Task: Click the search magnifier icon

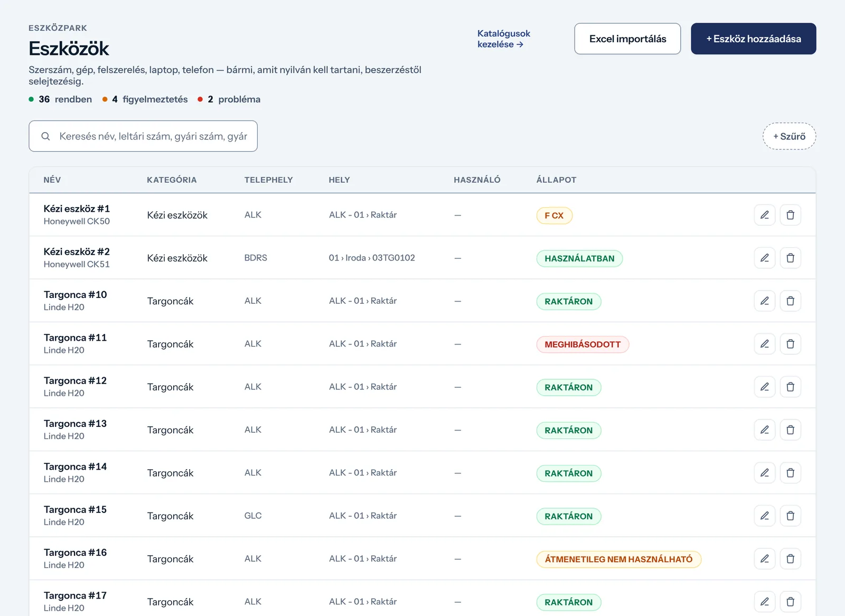Action: (45, 136)
